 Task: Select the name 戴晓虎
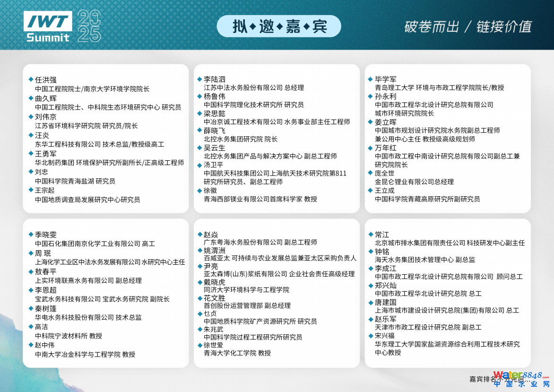pyautogui.click(x=215, y=282)
